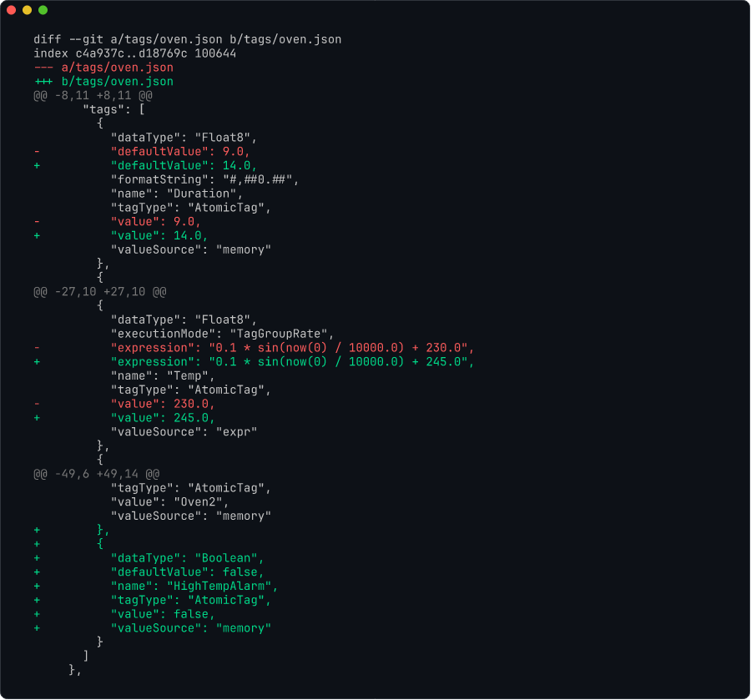751x700 pixels.
Task: Select the diff --git header line
Action: [x=186, y=38]
